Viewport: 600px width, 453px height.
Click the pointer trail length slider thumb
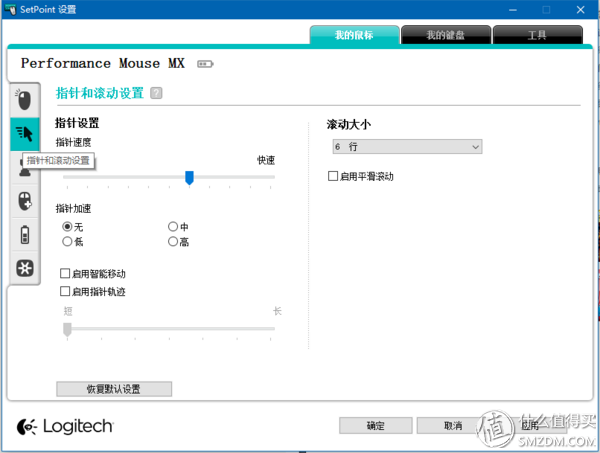click(x=67, y=329)
